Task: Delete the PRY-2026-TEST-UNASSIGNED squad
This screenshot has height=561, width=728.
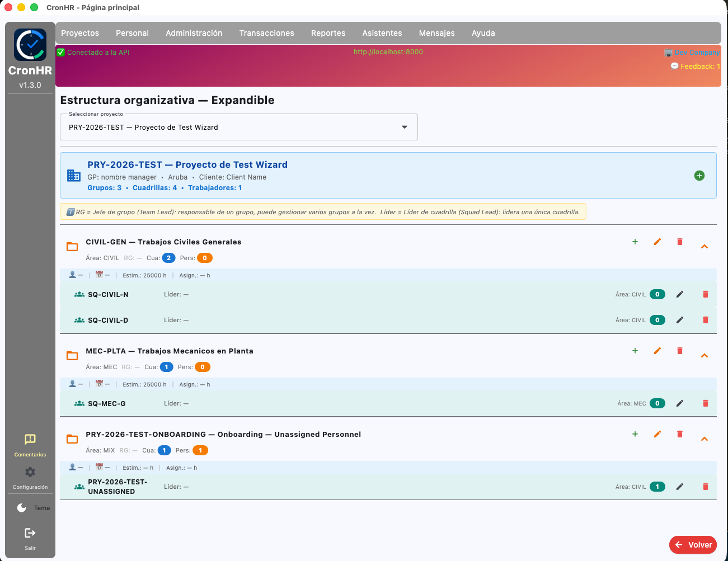Action: click(x=706, y=487)
